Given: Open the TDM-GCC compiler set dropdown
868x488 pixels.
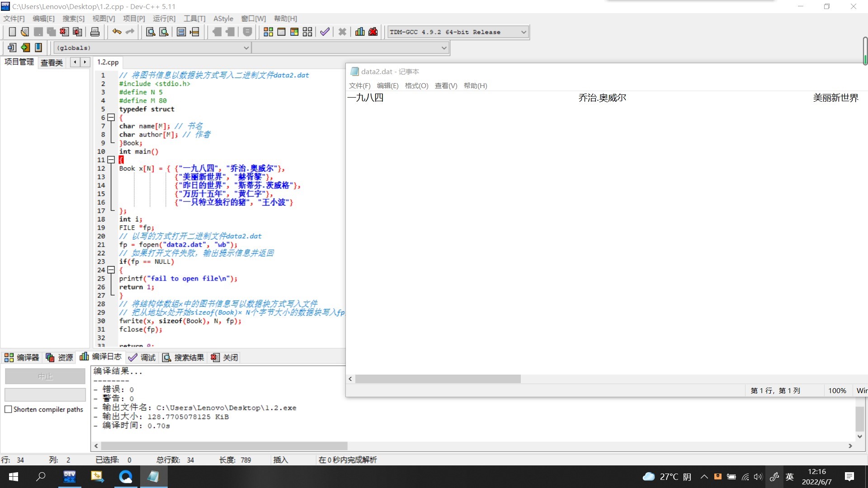Looking at the screenshot, I should tap(524, 32).
